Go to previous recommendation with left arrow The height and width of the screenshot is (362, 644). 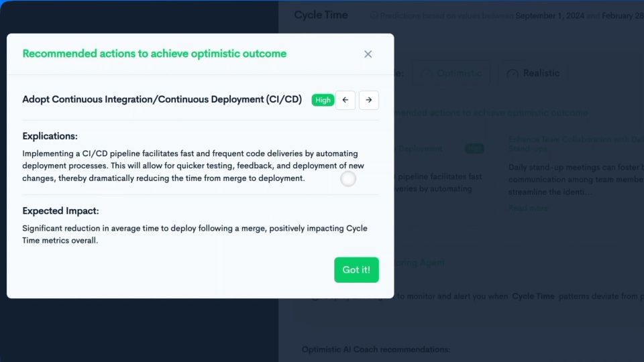coord(345,100)
